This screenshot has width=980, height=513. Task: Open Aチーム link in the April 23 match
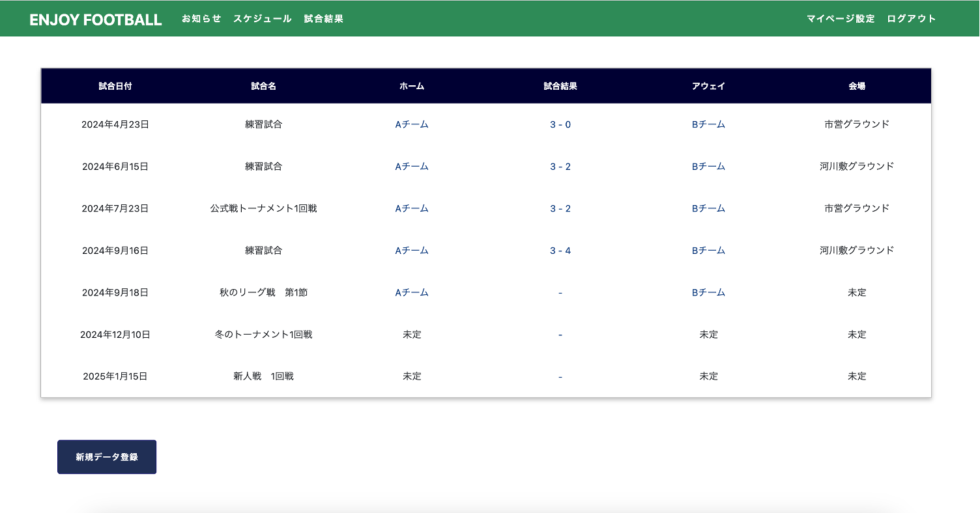(x=411, y=124)
